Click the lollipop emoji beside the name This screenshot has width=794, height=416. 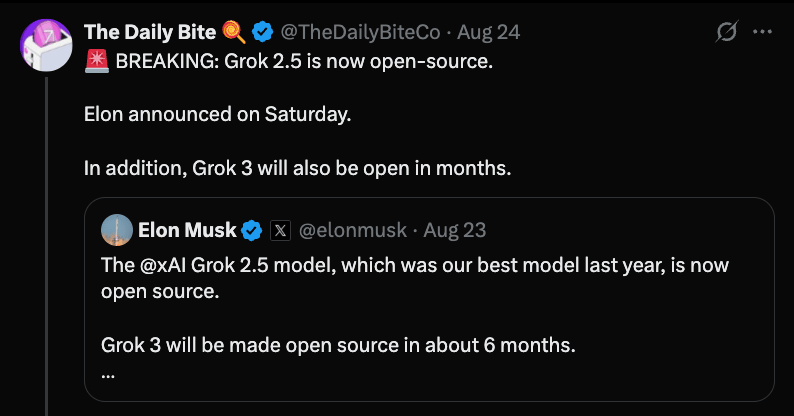pos(234,32)
